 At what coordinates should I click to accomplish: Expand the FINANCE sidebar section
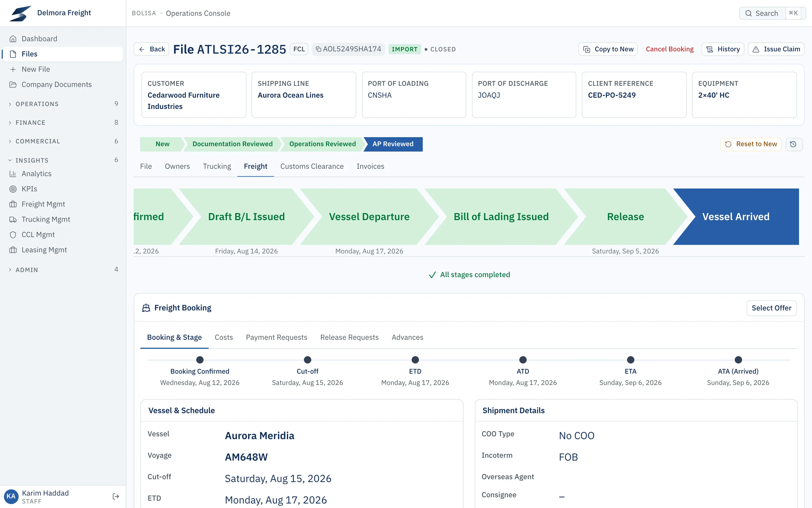[x=63, y=123]
